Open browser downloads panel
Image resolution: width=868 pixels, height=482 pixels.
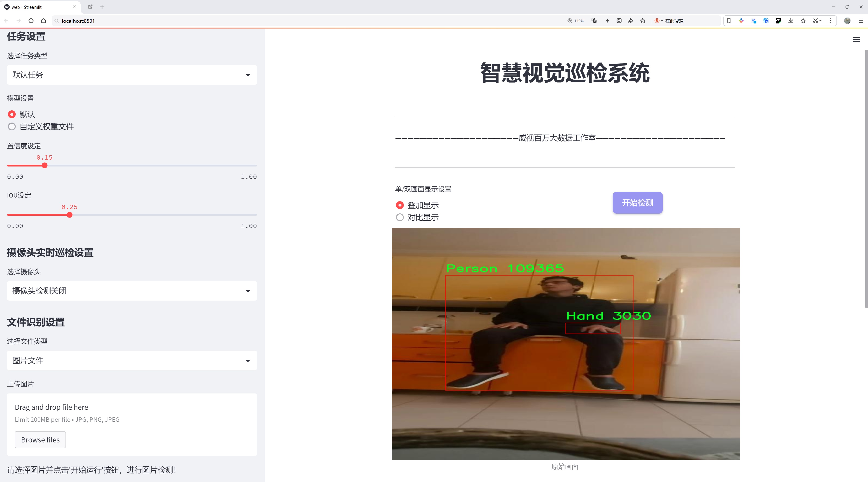791,20
